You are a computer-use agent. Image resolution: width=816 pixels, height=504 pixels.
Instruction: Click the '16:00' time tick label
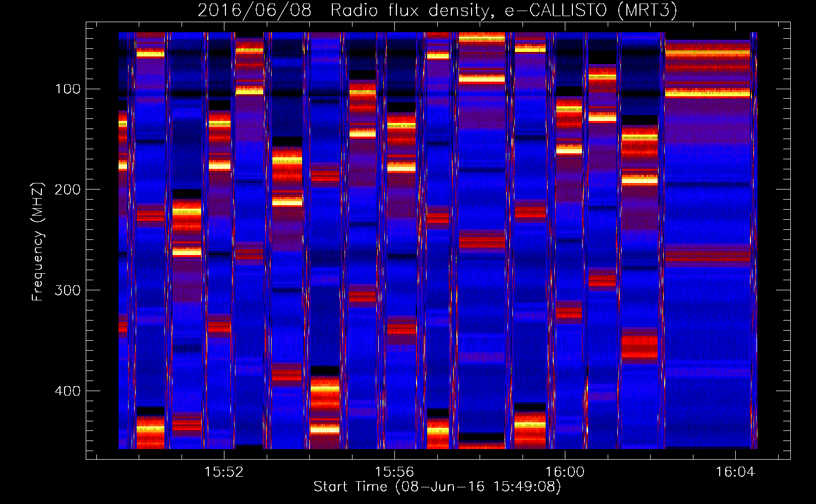pos(565,472)
